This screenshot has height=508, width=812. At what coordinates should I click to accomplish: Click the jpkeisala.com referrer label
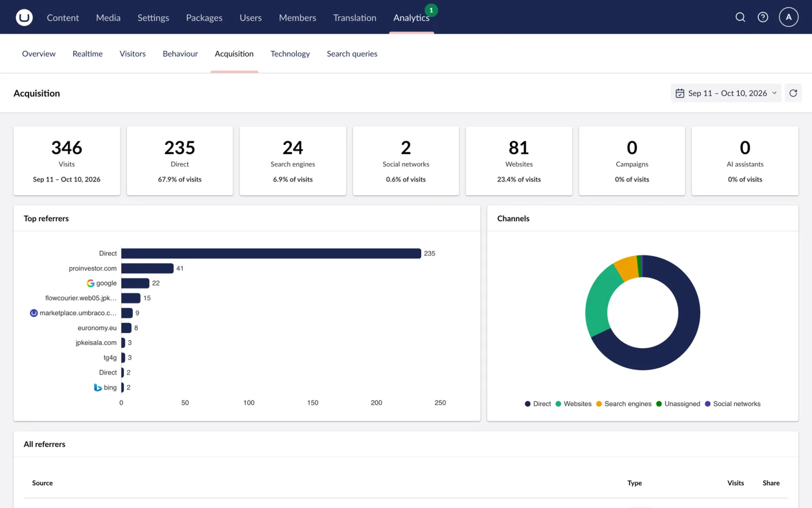(96, 343)
